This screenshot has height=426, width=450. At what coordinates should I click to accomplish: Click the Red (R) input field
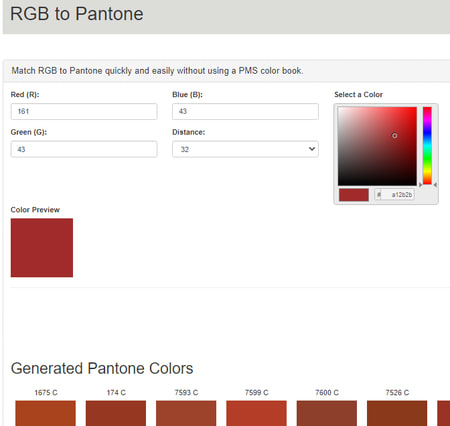[x=84, y=111]
